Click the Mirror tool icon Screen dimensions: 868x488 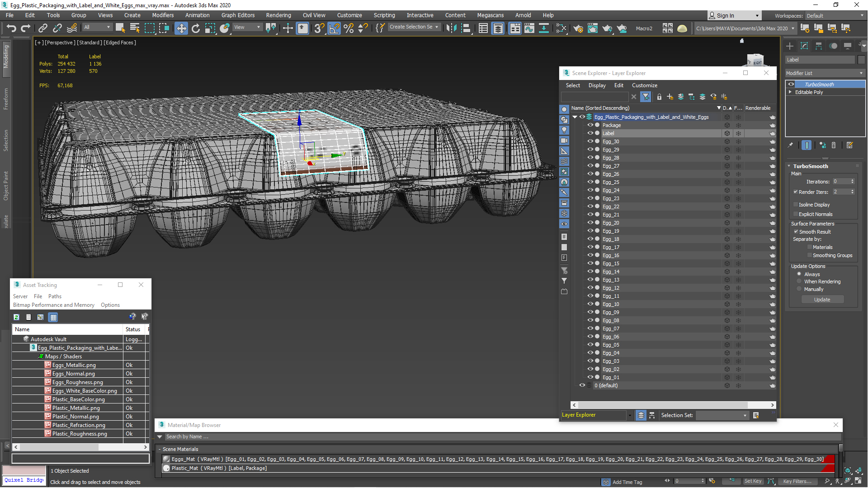pyautogui.click(x=451, y=28)
